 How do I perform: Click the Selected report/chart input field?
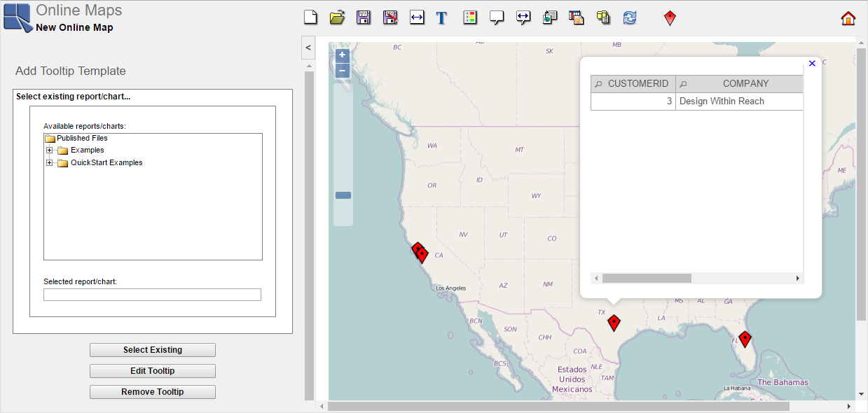152,295
